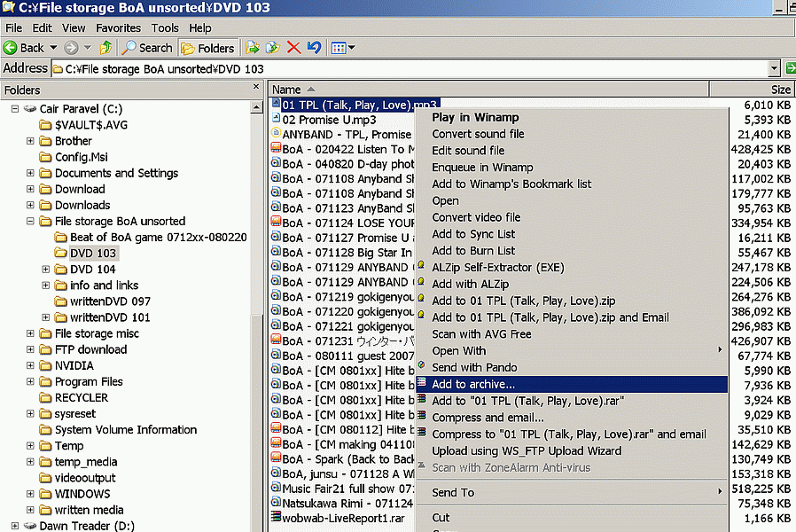Click the Program Files folder icon
The height and width of the screenshot is (532, 796).
[46, 382]
